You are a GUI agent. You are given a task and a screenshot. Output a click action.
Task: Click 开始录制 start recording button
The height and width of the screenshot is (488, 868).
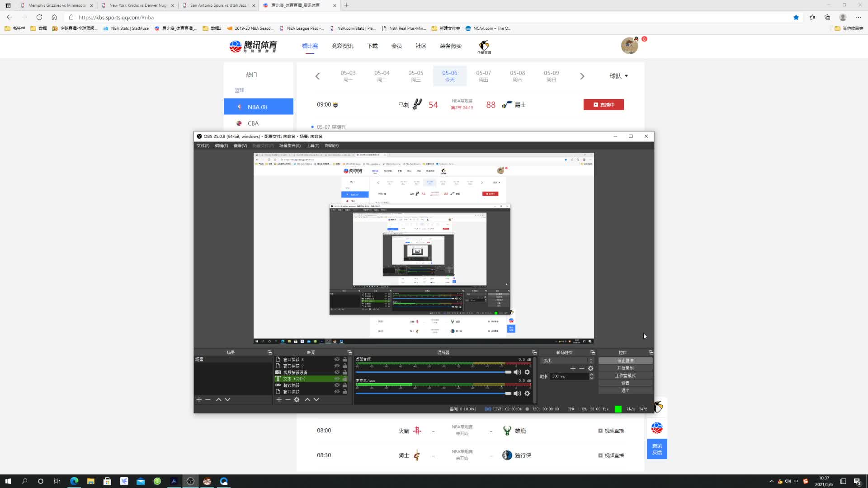coord(625,368)
